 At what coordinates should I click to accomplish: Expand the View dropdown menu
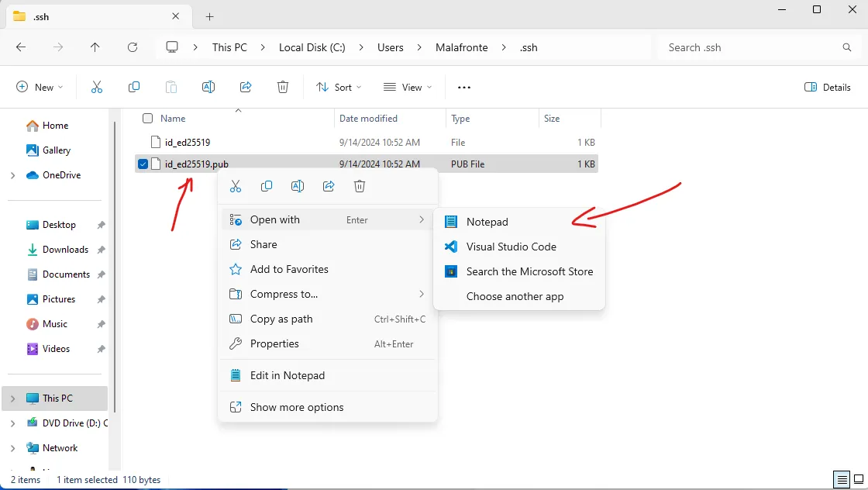point(408,87)
